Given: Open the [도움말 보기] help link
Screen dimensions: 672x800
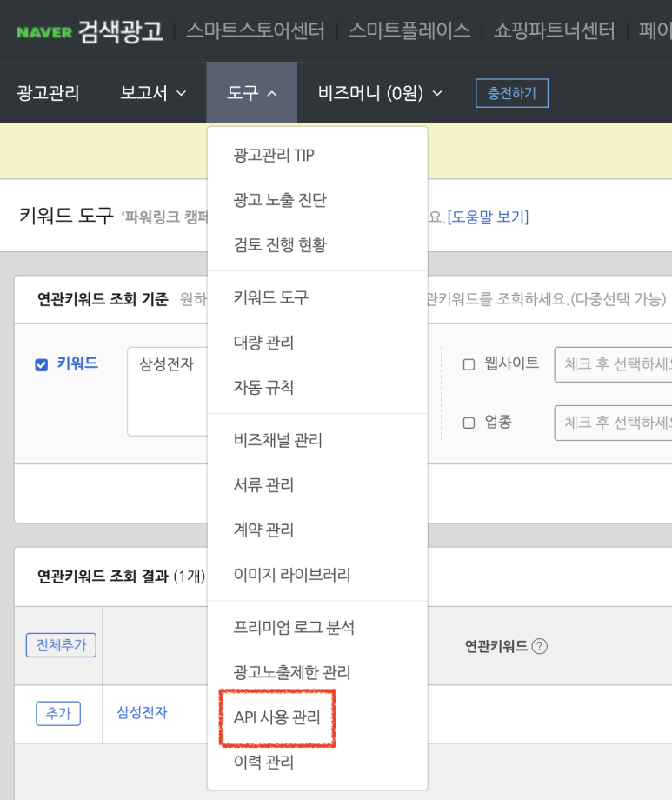Looking at the screenshot, I should [488, 217].
